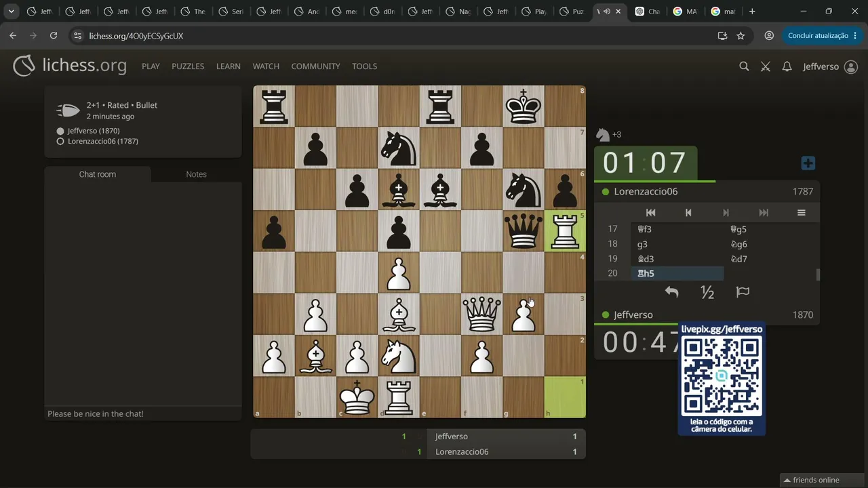Type in the chat input field
This screenshot has height=488, width=868.
pyautogui.click(x=143, y=413)
